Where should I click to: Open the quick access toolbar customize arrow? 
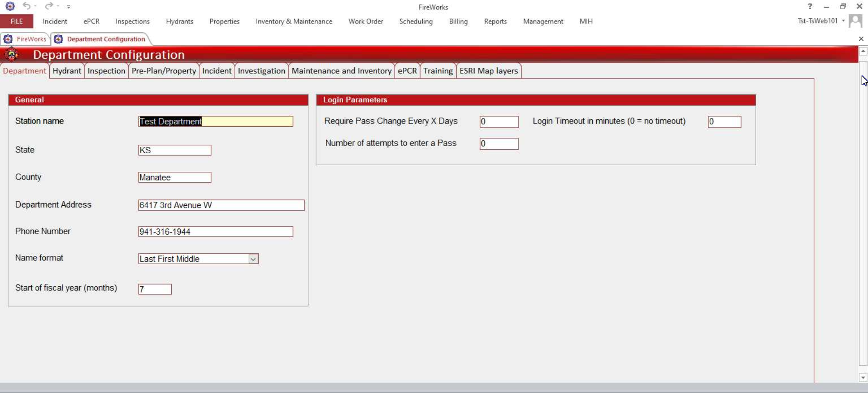pos(68,7)
